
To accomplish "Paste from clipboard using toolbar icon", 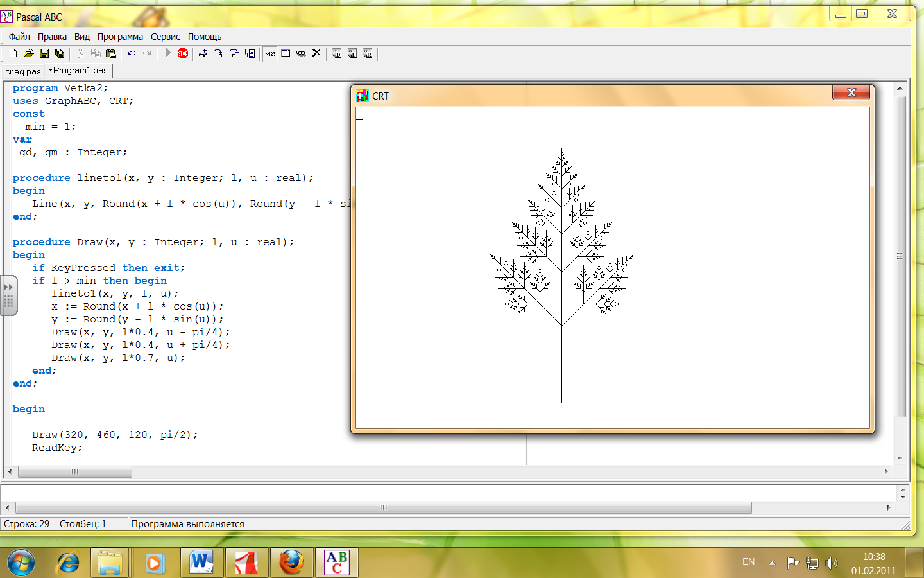I will pyautogui.click(x=111, y=53).
